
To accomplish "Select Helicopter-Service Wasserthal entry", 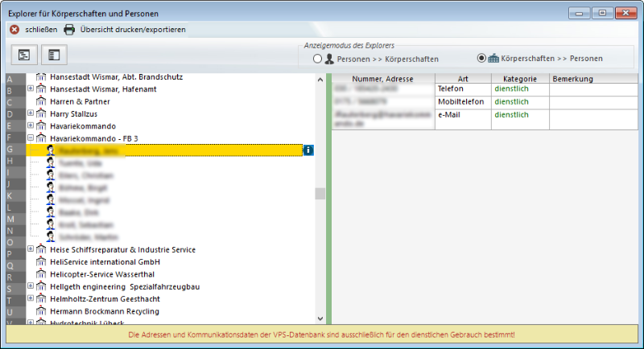I will [102, 274].
